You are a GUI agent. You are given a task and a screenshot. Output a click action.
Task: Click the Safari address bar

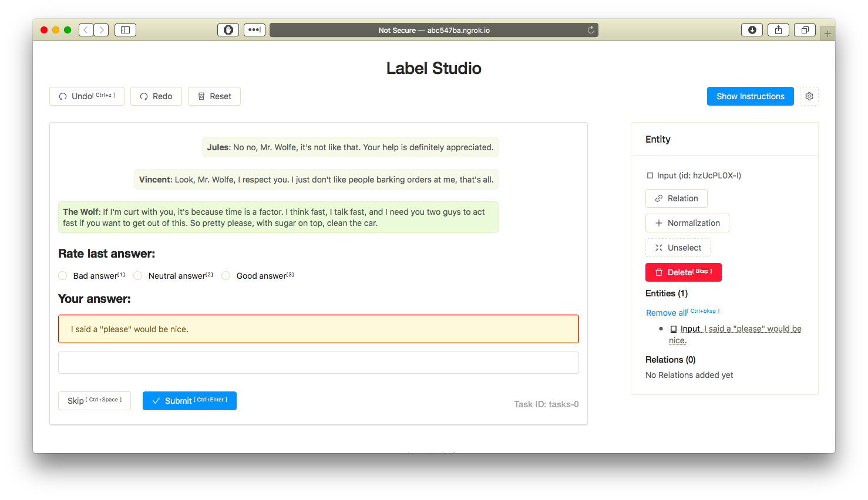pos(434,30)
